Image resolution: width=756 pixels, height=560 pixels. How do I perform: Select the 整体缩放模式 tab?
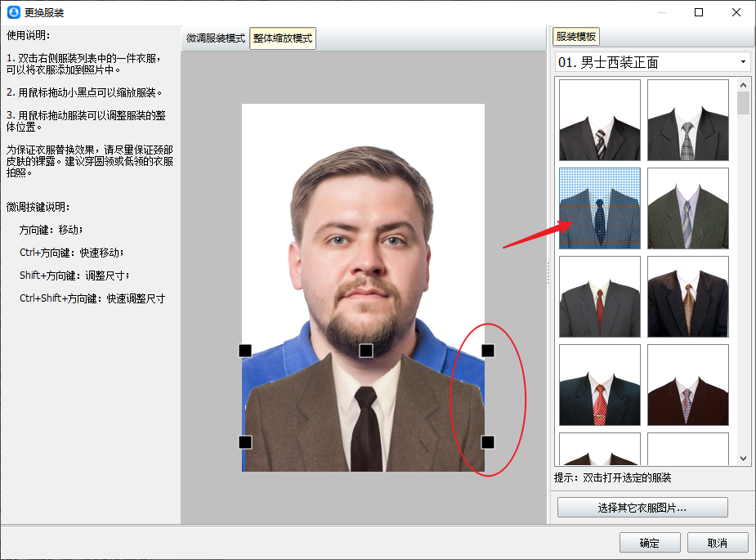pyautogui.click(x=283, y=38)
